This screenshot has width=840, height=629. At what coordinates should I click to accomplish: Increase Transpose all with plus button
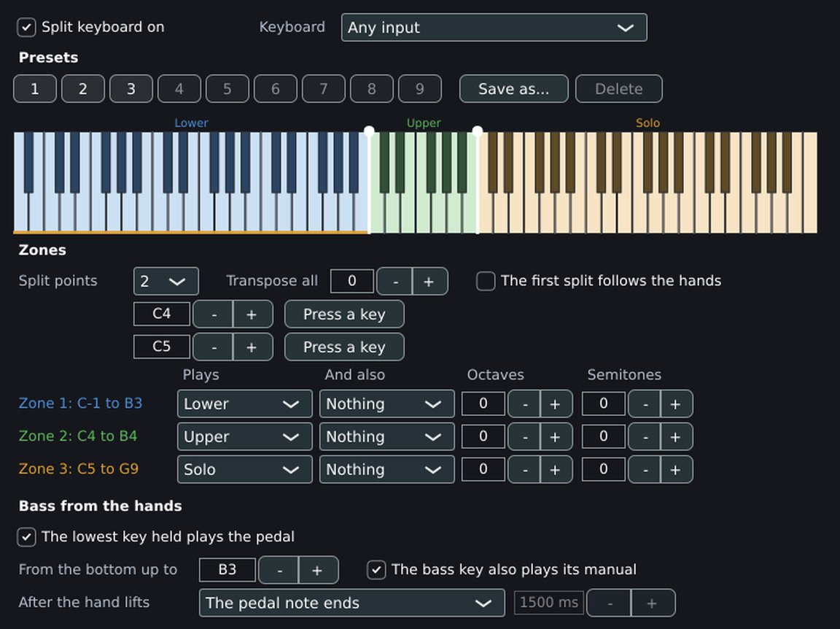429,281
